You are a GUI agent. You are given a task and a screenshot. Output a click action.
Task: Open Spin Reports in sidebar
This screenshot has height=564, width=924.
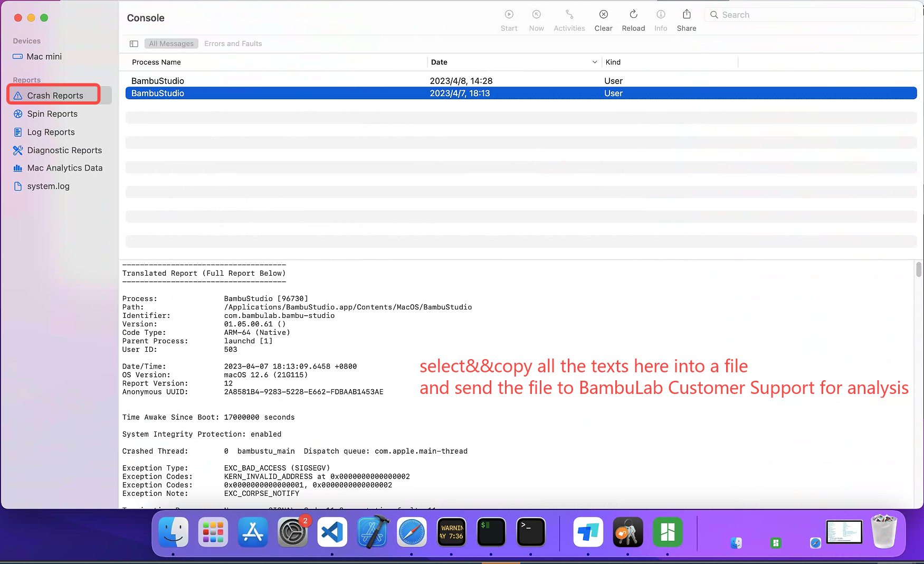[x=52, y=114]
